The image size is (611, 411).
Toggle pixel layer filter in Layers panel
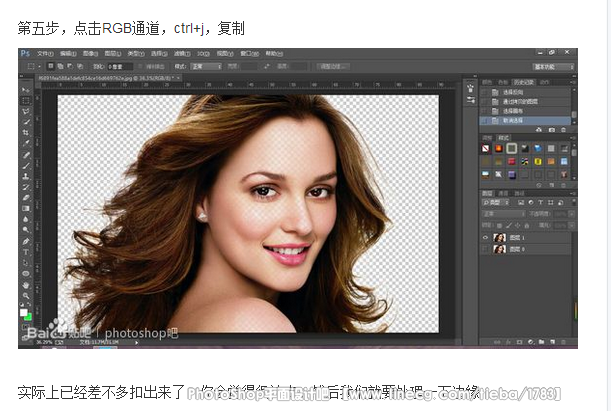point(521,203)
